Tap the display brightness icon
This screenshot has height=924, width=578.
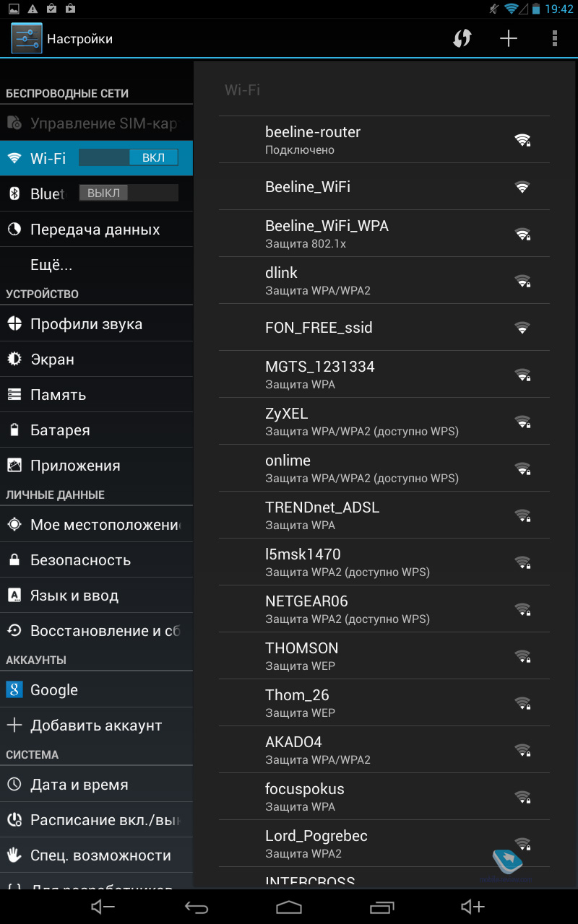[x=14, y=359]
